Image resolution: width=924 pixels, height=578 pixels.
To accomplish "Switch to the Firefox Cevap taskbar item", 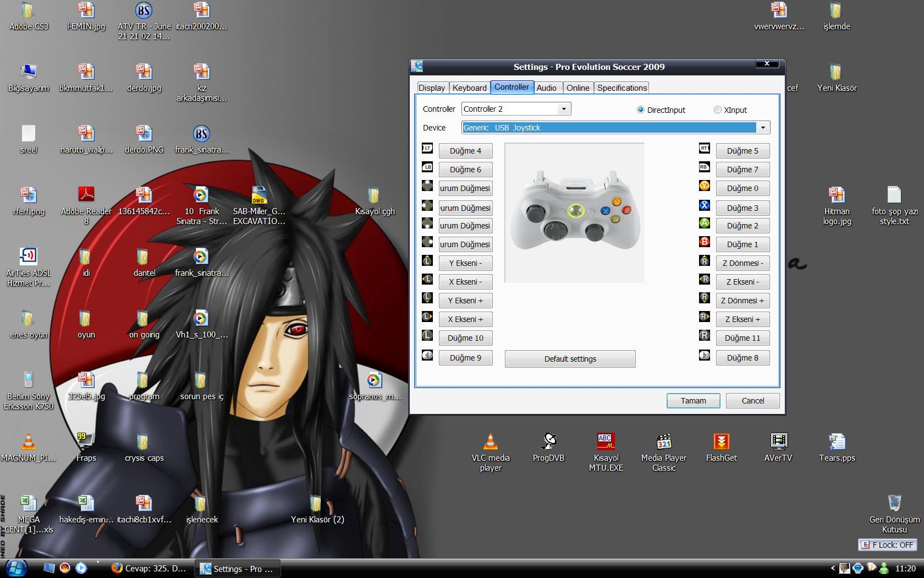I will click(x=148, y=569).
